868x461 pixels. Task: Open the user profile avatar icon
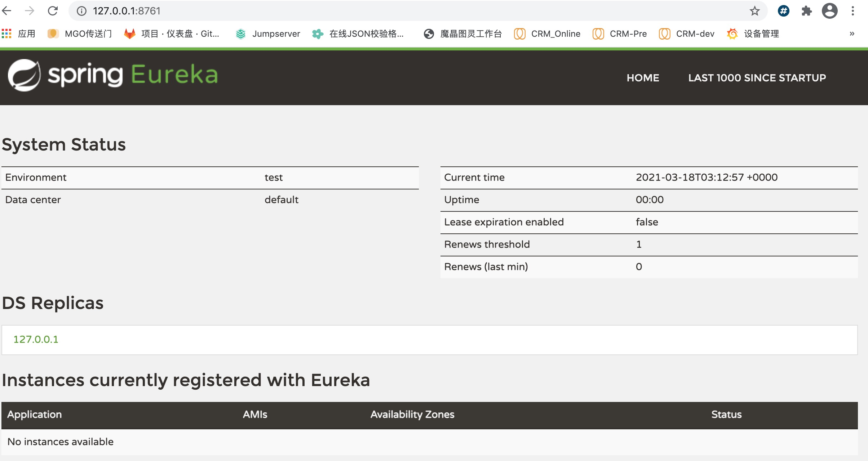829,11
